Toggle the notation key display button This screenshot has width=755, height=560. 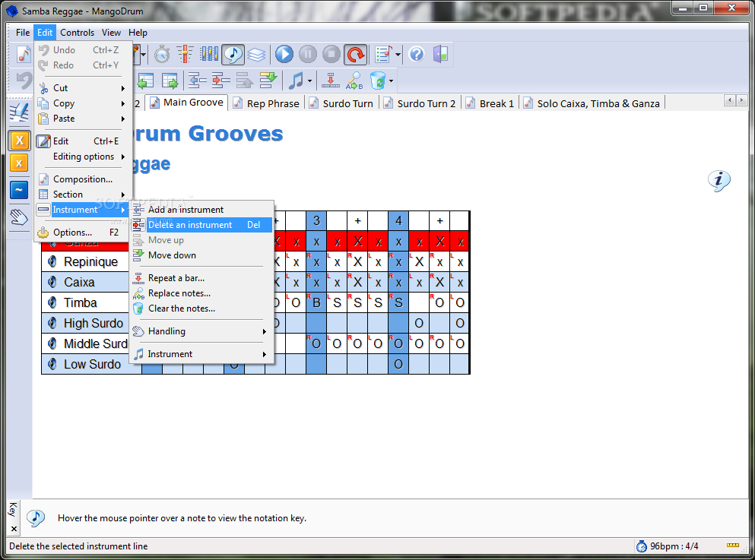(233, 55)
